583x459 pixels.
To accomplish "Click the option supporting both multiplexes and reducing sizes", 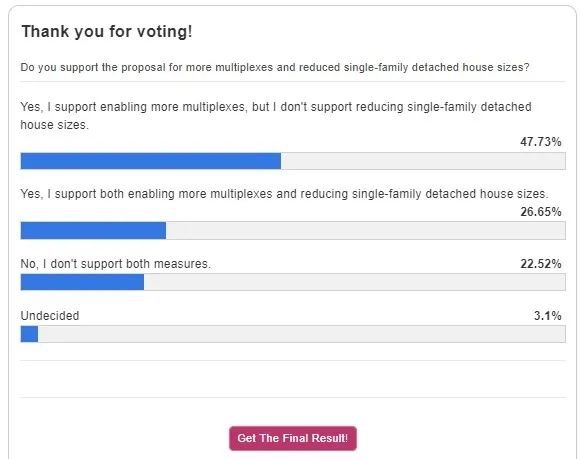I will pos(284,194).
